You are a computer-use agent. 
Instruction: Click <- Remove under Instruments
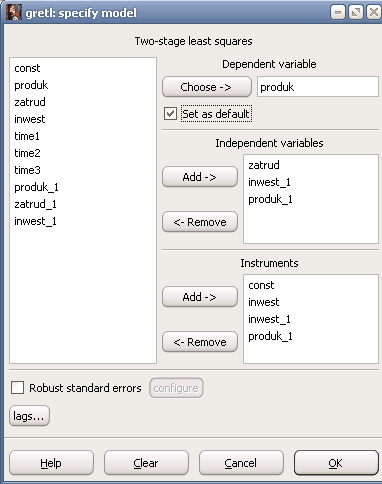tap(200, 342)
